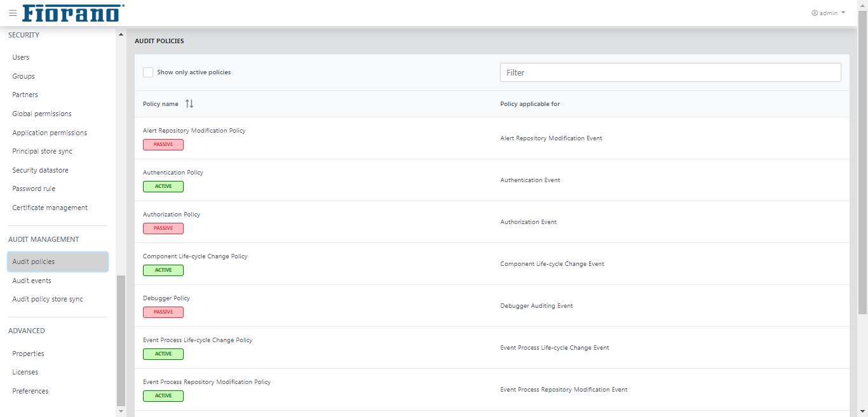Toggle ACTIVE badge of Component Life-cycle Change Policy
This screenshot has width=868, height=417.
pyautogui.click(x=163, y=270)
